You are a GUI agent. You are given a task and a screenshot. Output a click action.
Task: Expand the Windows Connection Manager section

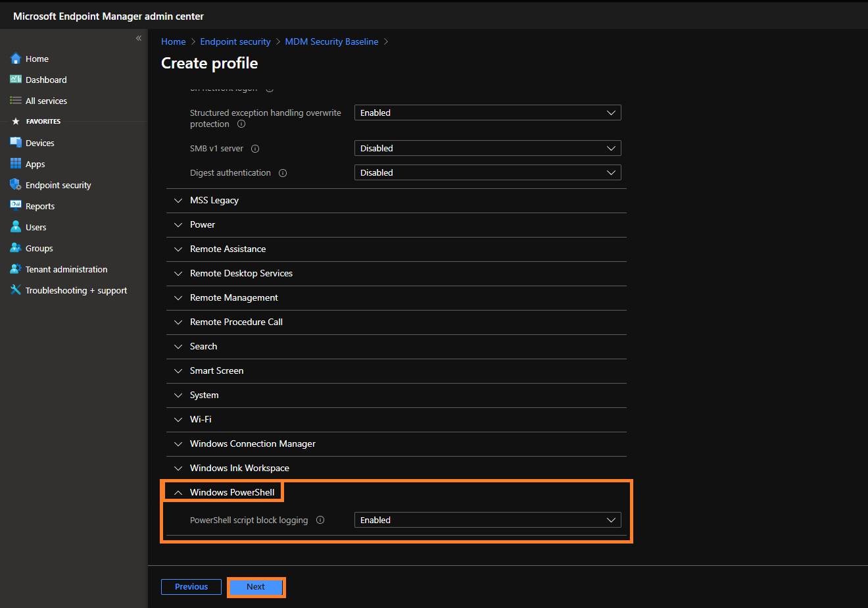(397, 444)
